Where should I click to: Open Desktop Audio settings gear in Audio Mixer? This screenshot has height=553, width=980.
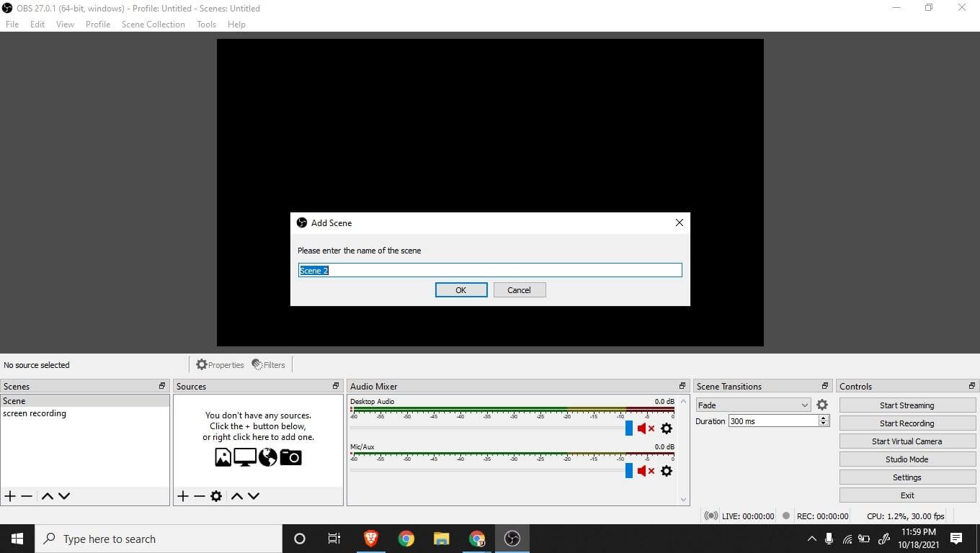point(667,428)
